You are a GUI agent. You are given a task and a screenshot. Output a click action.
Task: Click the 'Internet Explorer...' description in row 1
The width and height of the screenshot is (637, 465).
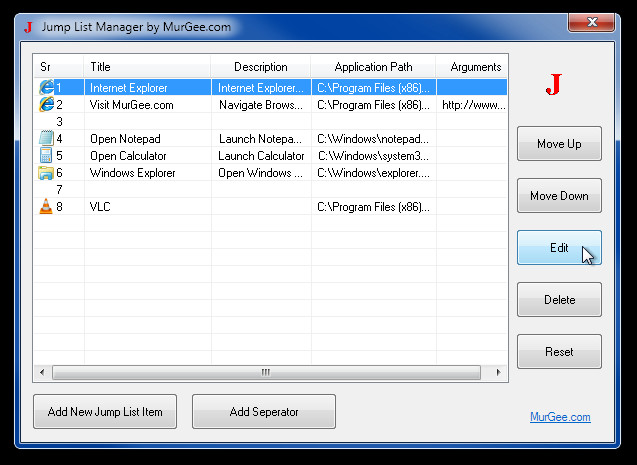coord(261,88)
